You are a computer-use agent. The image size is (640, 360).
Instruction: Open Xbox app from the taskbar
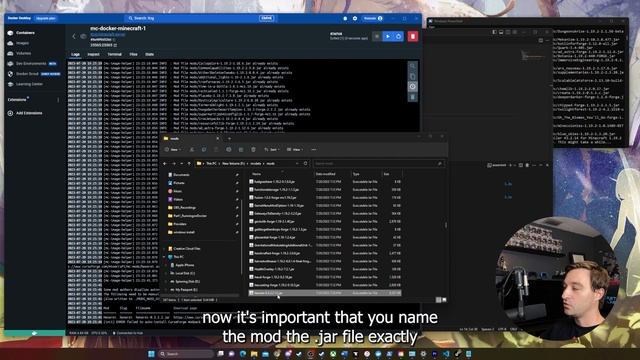tap(333, 354)
